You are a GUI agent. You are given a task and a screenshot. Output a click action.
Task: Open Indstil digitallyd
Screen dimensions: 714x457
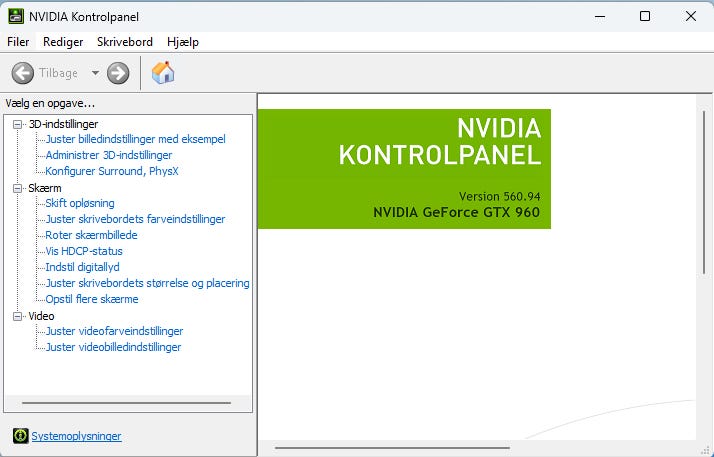pos(82,267)
